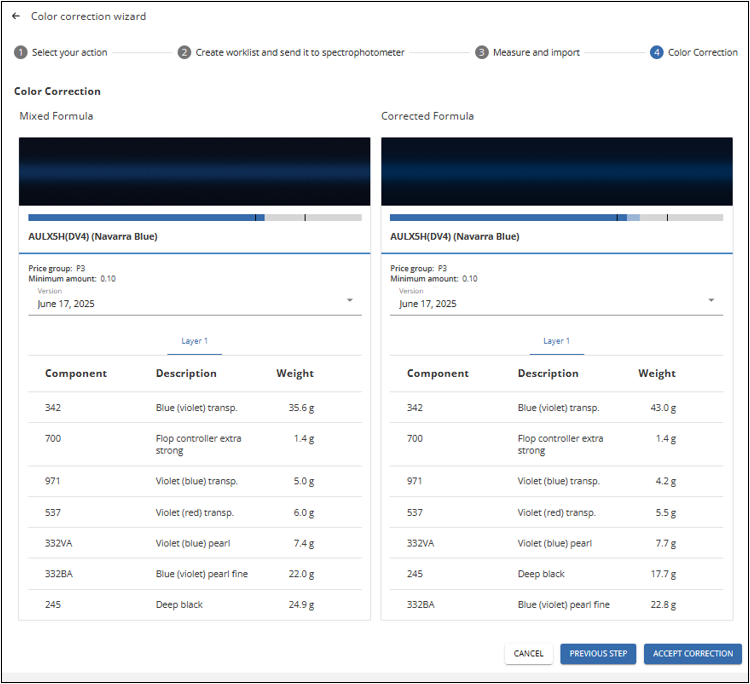Click the Select your action step label
This screenshot has width=750, height=684.
pyautogui.click(x=69, y=53)
